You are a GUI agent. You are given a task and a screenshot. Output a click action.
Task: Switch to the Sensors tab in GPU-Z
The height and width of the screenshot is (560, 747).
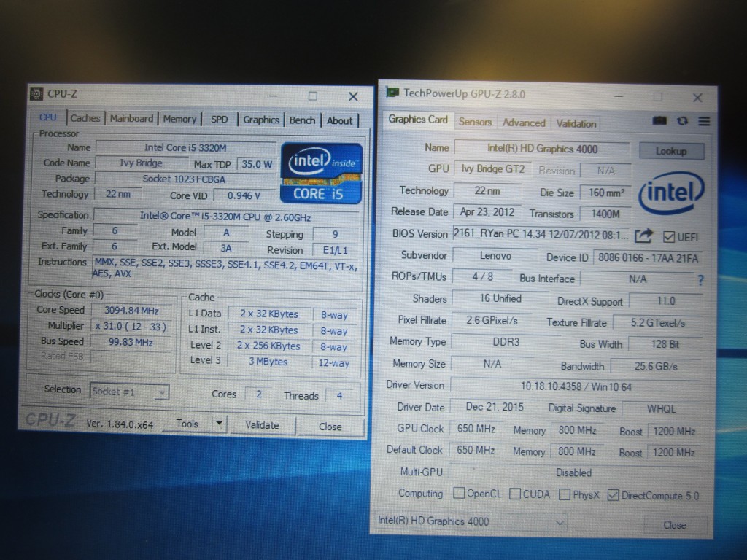[475, 122]
